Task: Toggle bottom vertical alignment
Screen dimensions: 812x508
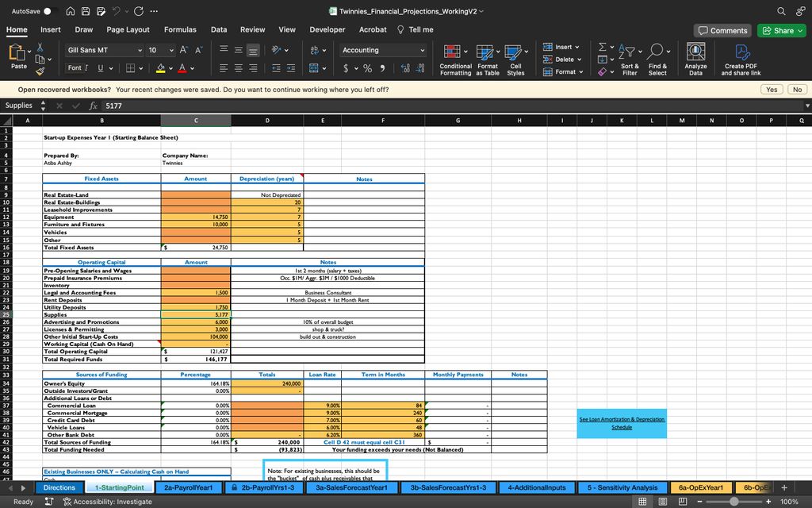Action: coord(253,50)
